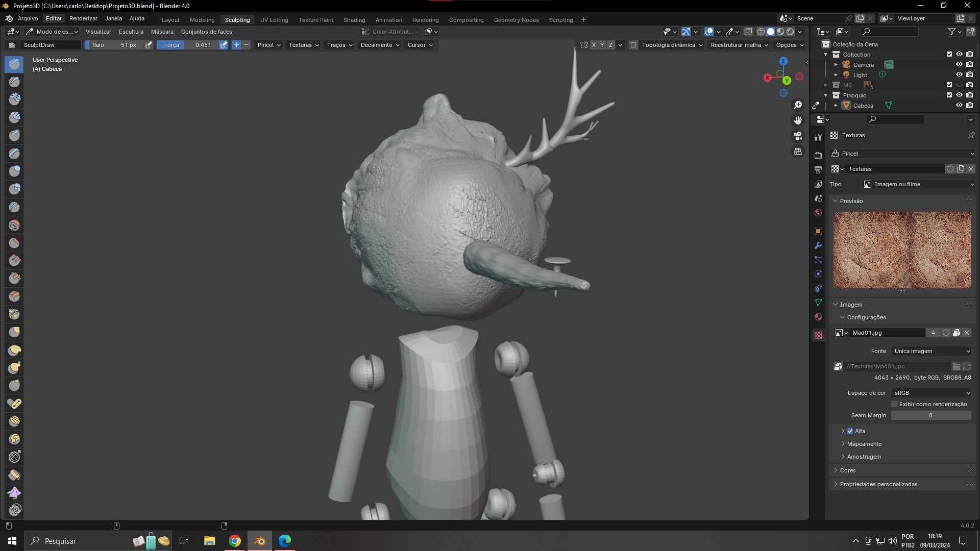Viewport: 980px width, 551px height.
Task: Hide the Cabeca object with eye icon
Action: click(x=959, y=106)
